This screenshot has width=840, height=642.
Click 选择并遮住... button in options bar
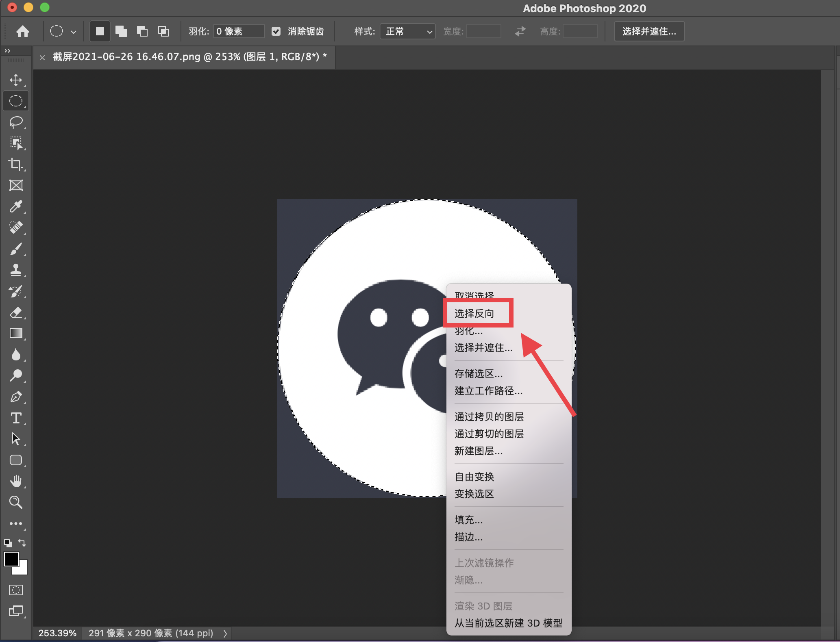(x=649, y=31)
